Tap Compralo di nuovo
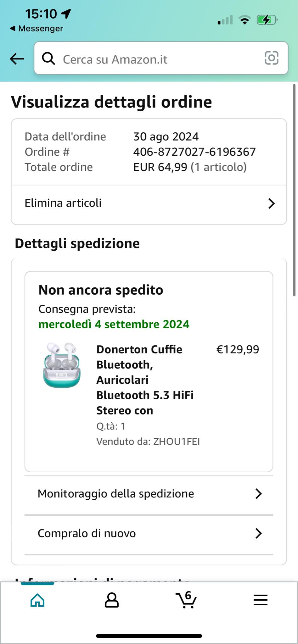298x644 pixels. point(87,533)
